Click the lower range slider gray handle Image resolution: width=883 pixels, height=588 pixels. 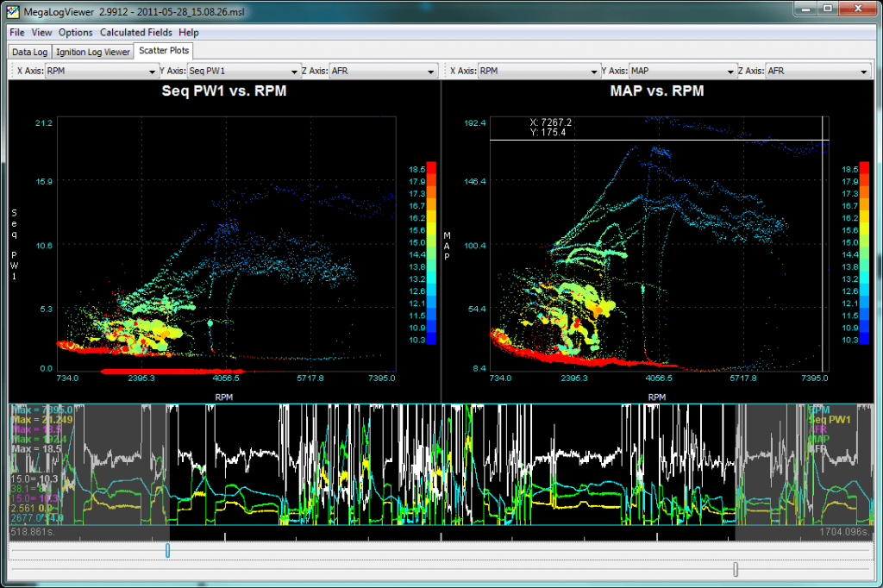click(736, 569)
